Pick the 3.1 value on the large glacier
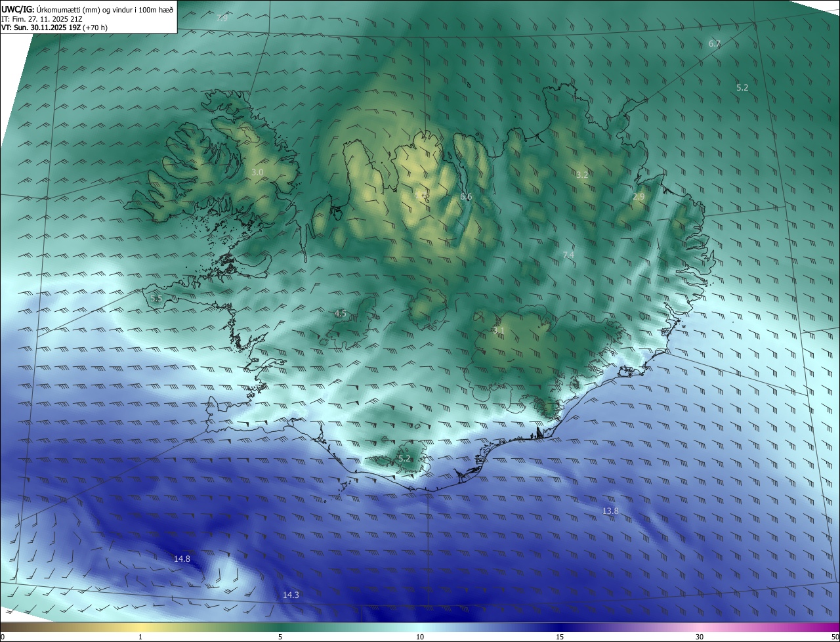 coord(498,330)
